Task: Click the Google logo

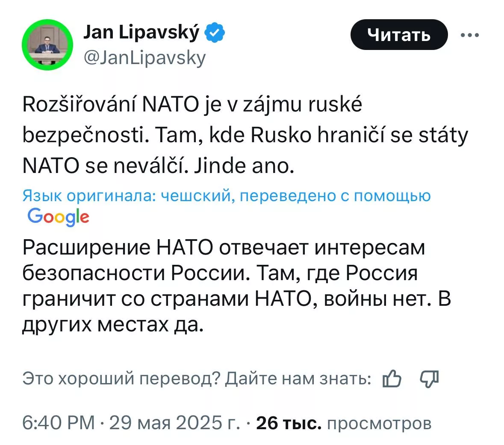Action: pyautogui.click(x=59, y=217)
